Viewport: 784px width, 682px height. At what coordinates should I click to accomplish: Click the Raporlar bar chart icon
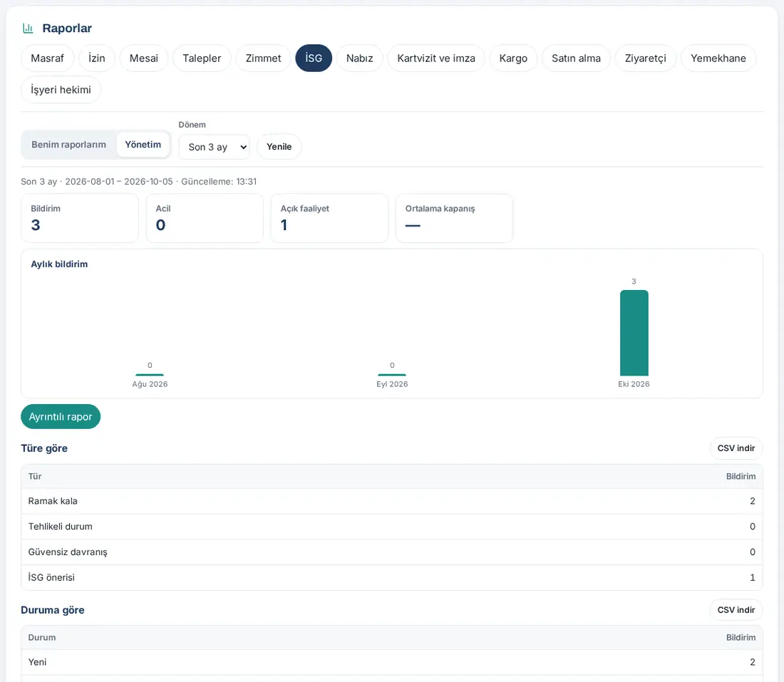pos(28,29)
